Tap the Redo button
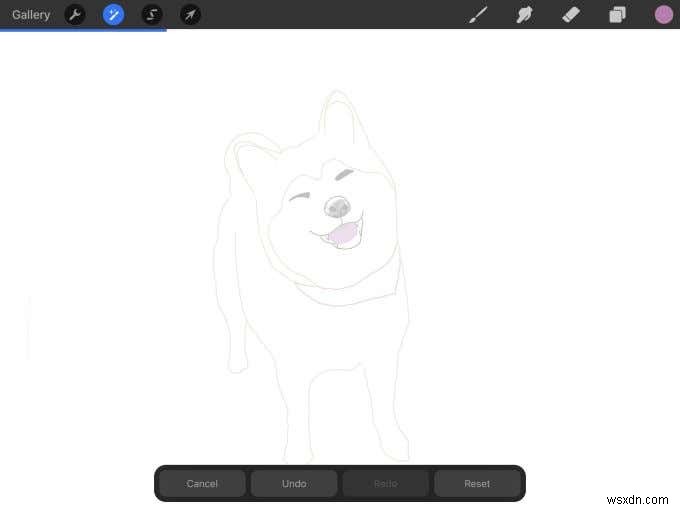 click(x=386, y=484)
